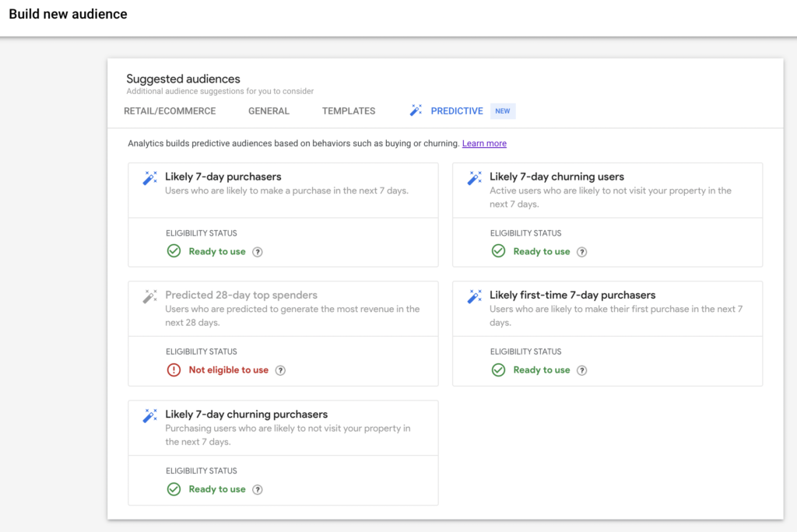
Task: Click wand icon on Likely first-time 7-day purchasers
Action: pos(474,296)
